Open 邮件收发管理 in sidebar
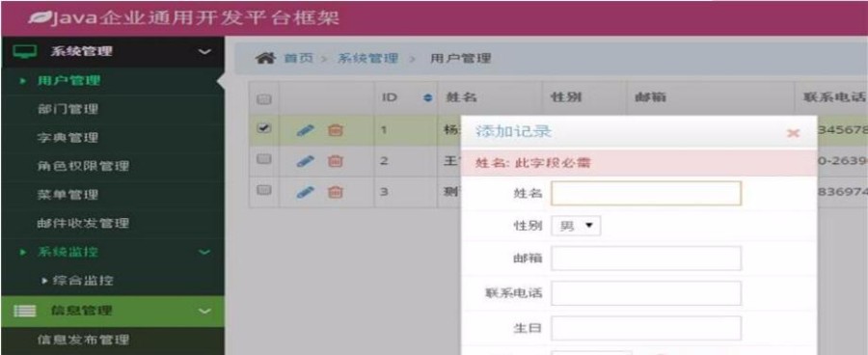The height and width of the screenshot is (355, 868). pos(83,224)
